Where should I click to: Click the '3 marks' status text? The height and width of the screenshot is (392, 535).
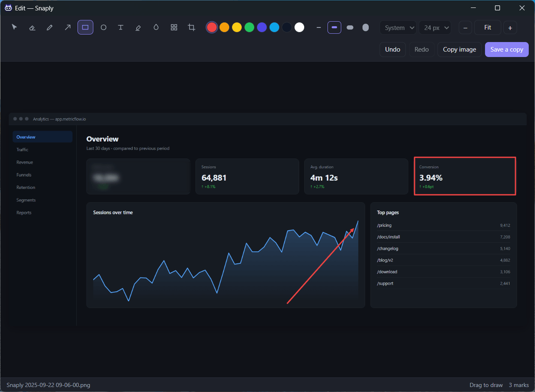519,385
